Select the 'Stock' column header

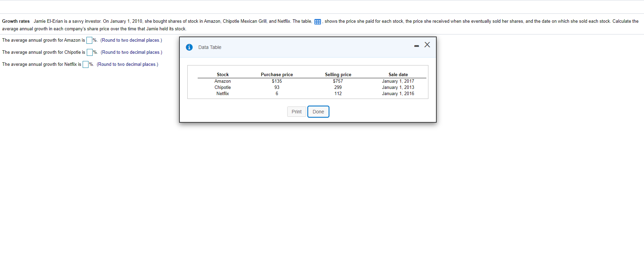coord(223,74)
